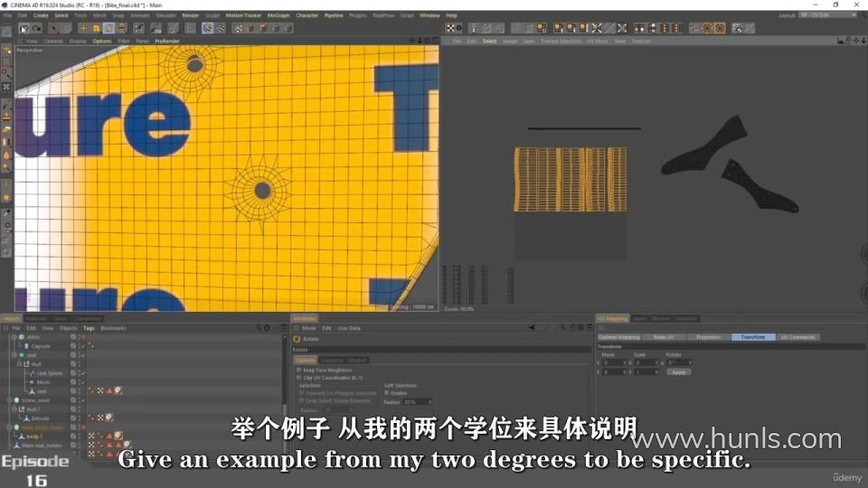Screen dimensions: 868x488
Task: Toggle visibility dots for Screw_cover object
Action: (80, 400)
